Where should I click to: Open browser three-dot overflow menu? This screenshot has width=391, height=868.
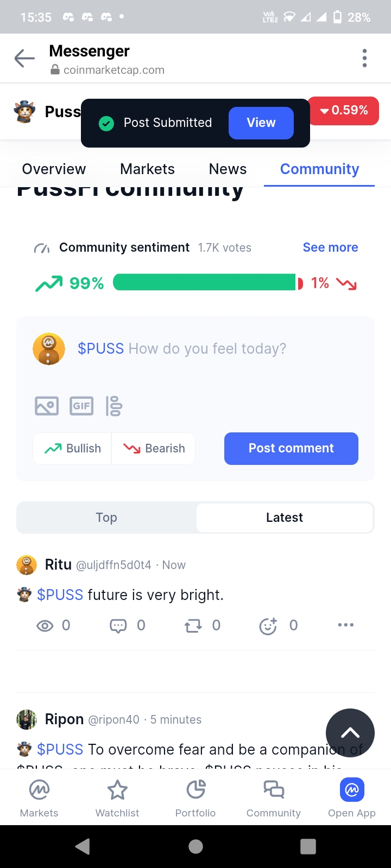click(364, 58)
